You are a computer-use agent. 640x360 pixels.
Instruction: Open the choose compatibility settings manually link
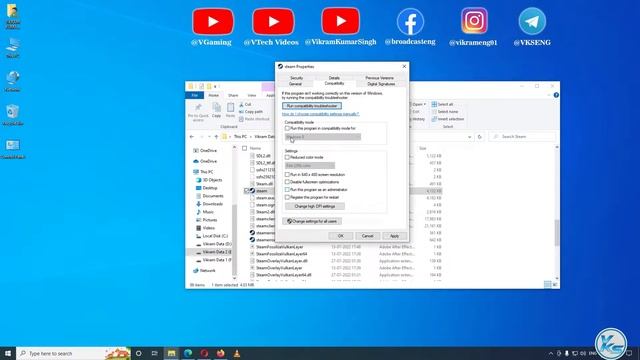[x=320, y=114]
